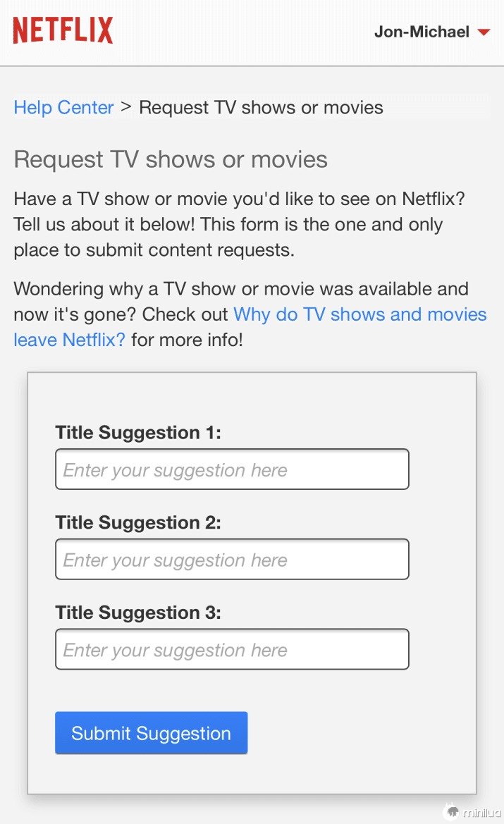This screenshot has width=504, height=824.
Task: Click the breadcrumb's current page text
Action: click(x=261, y=108)
